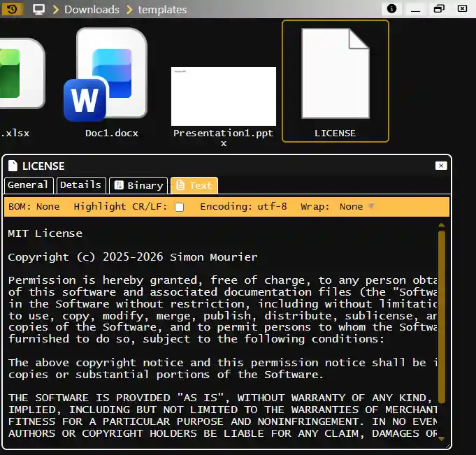Image resolution: width=476 pixels, height=455 pixels.
Task: Click the line starting 'THE SOFTWARE IS PROVIDED'
Action: click(x=219, y=398)
